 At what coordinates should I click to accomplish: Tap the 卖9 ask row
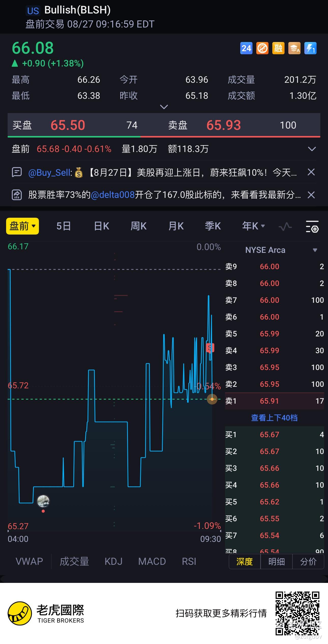[275, 266]
